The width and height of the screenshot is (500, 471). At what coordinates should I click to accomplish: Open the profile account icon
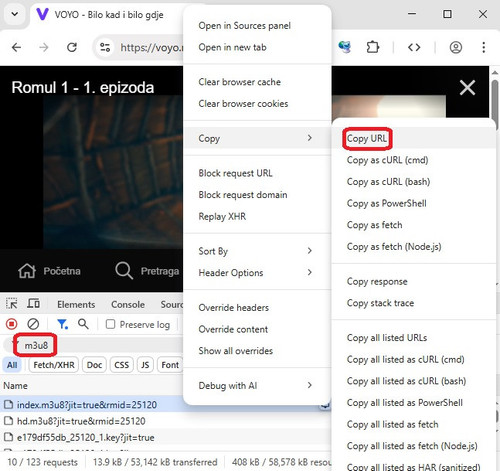click(x=456, y=47)
